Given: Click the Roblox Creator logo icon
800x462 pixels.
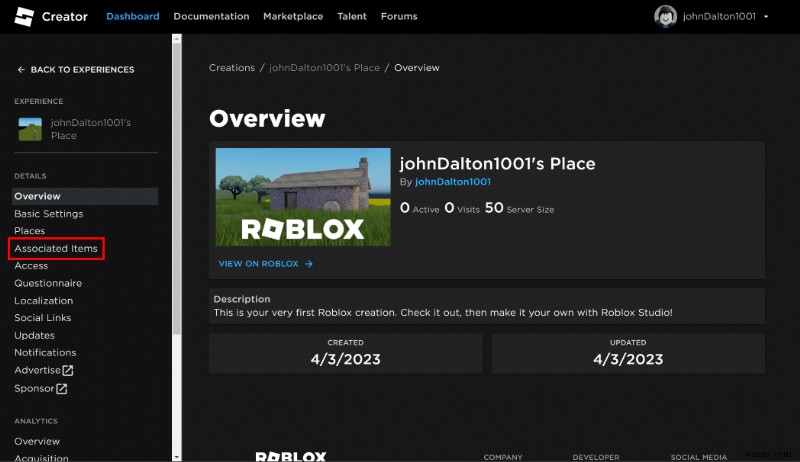Looking at the screenshot, I should [x=24, y=17].
